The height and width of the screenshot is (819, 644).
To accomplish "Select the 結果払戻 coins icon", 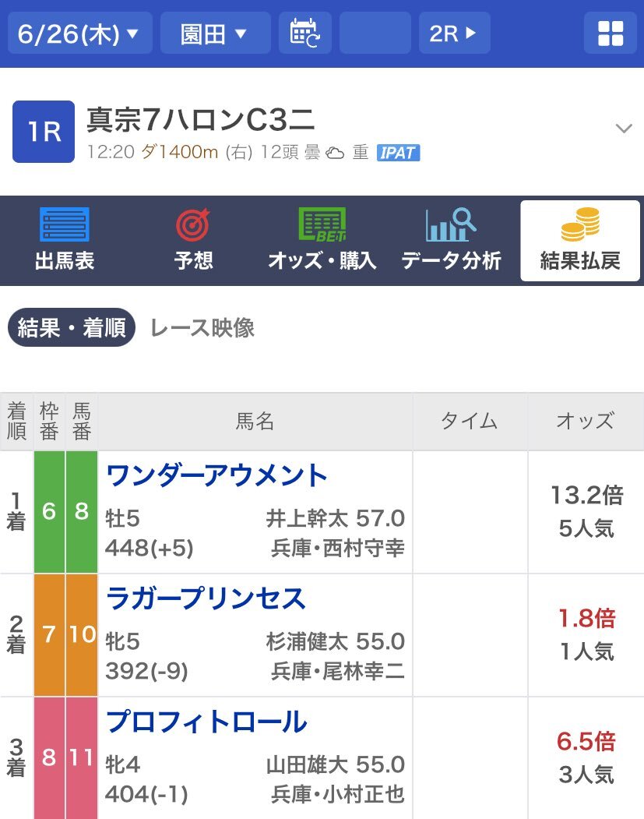I will click(x=580, y=224).
